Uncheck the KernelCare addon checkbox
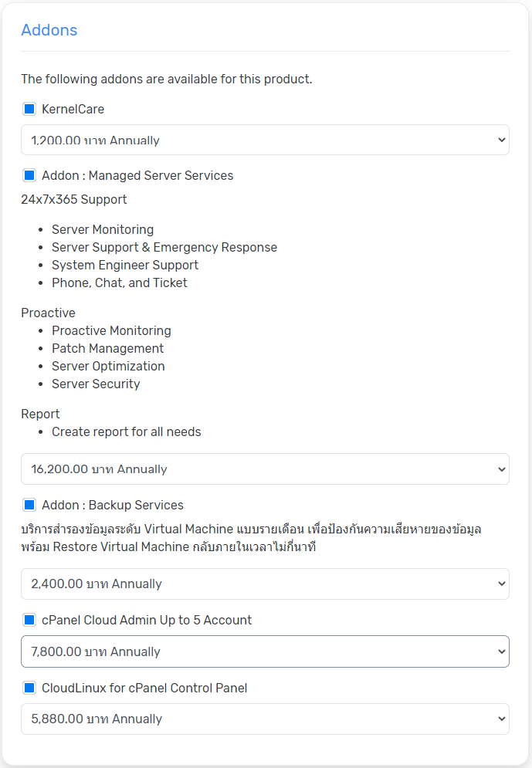Viewport: 532px width, 768px height. [x=29, y=110]
